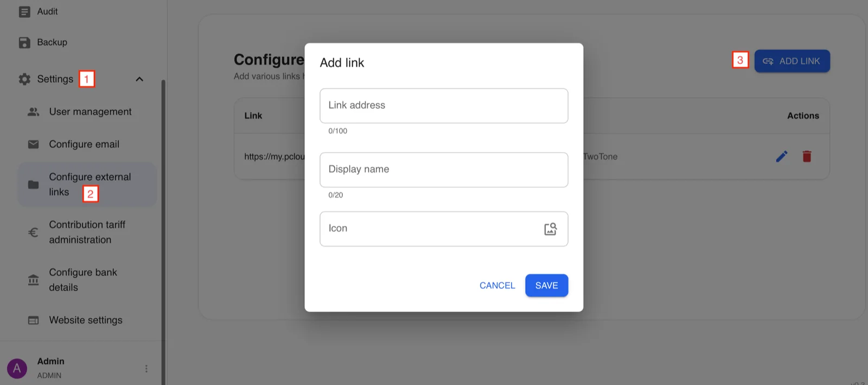Open Contribution tariff administration
Screen dimensions: 868x385
point(87,232)
